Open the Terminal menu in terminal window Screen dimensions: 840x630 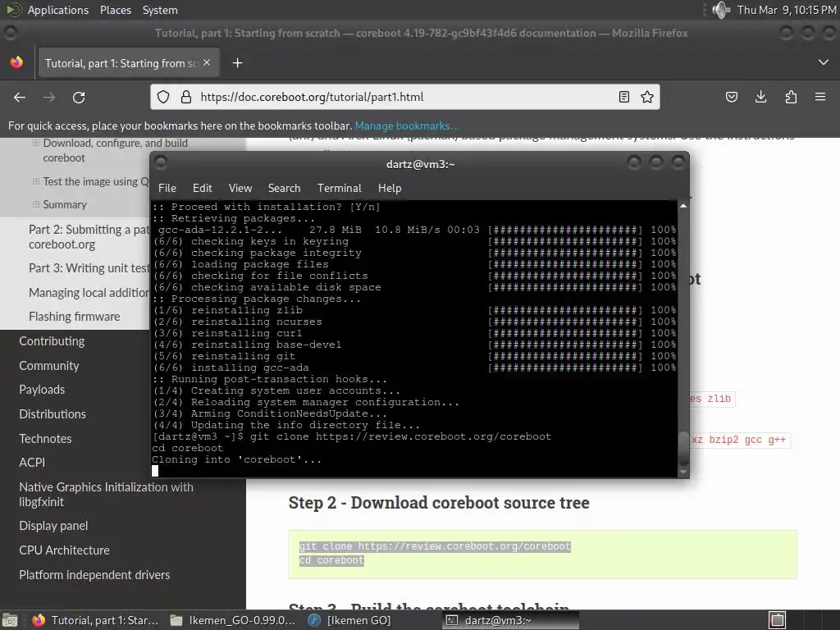339,188
